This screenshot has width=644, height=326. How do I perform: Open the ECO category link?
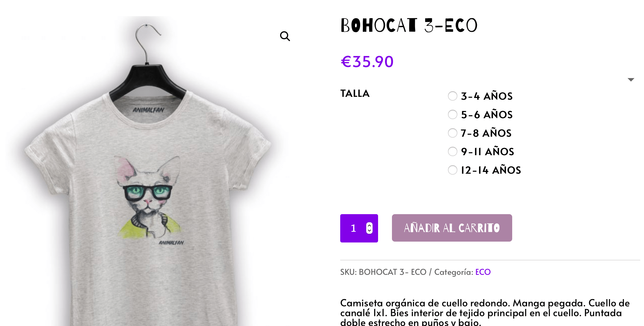coord(483,272)
